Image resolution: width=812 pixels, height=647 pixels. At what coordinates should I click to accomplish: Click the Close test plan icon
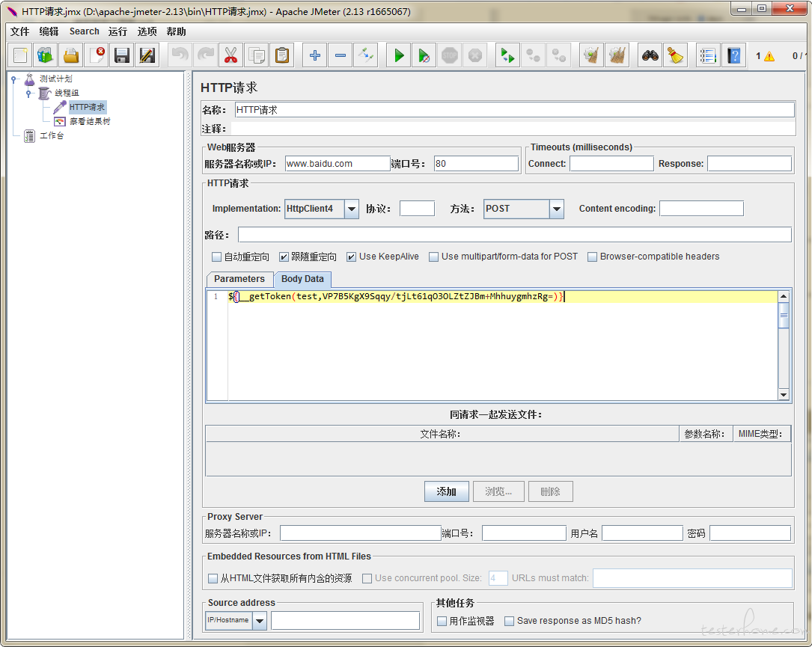click(x=97, y=55)
